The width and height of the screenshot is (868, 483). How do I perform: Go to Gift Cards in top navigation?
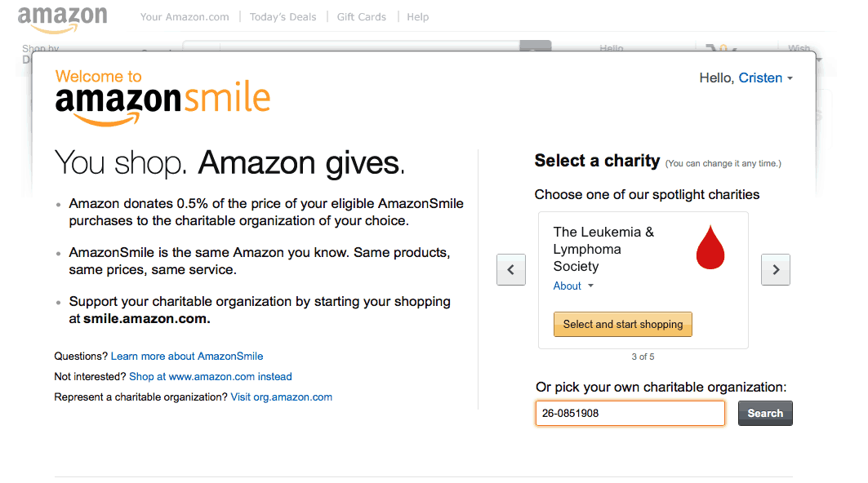pos(362,17)
